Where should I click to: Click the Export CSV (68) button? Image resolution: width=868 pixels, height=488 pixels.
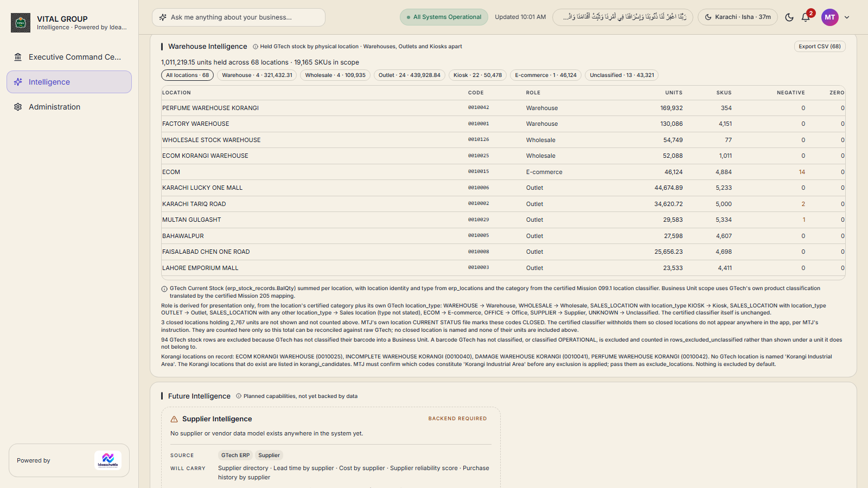coord(820,47)
